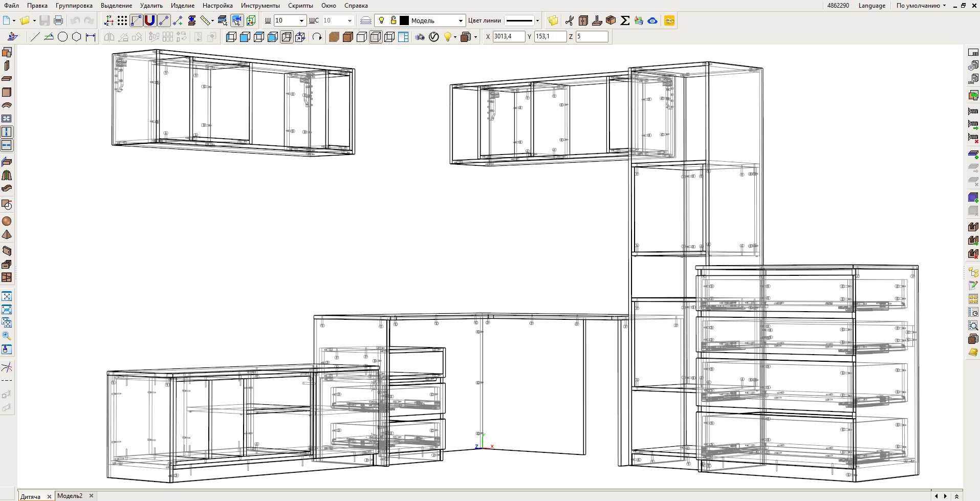Click the black layer color swatch
980x501 pixels.
[404, 20]
